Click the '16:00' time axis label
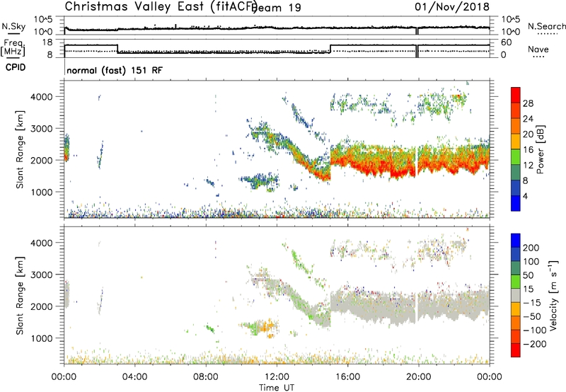This screenshot has width=566, height=392. (x=347, y=377)
